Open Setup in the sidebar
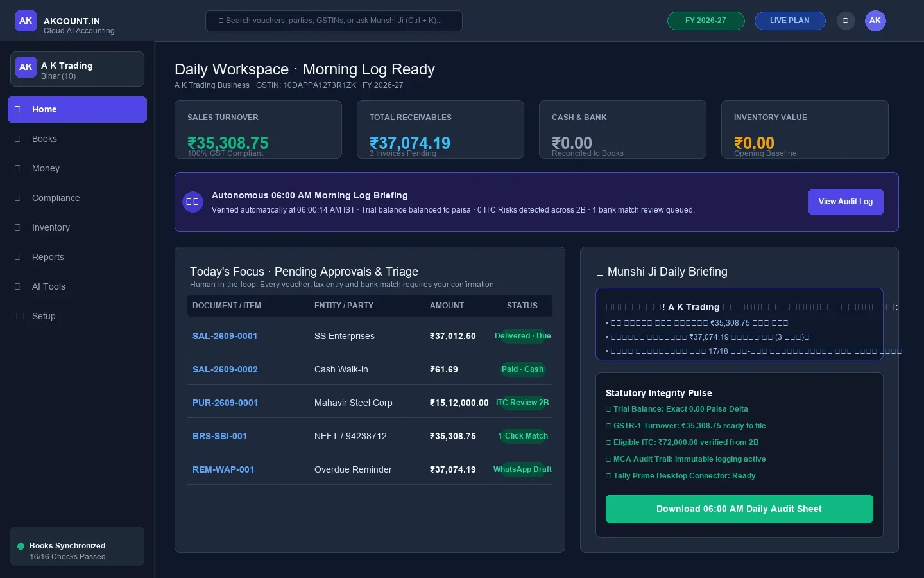 77,316
